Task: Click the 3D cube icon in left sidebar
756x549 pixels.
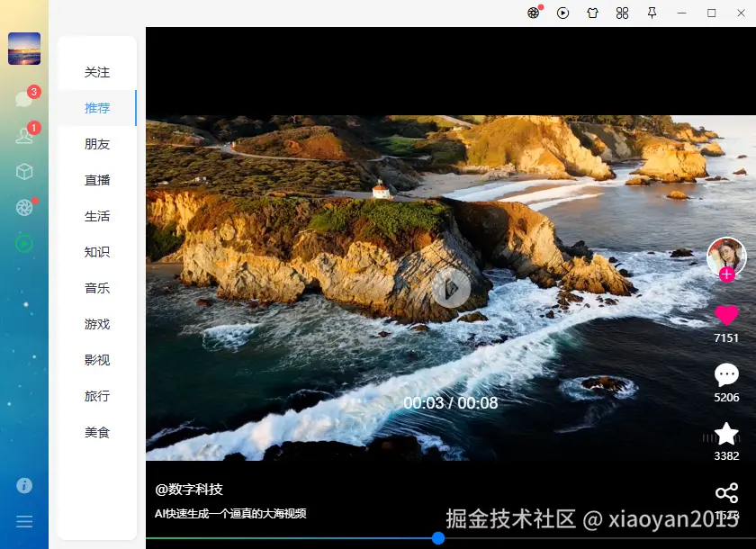Action: 24,171
